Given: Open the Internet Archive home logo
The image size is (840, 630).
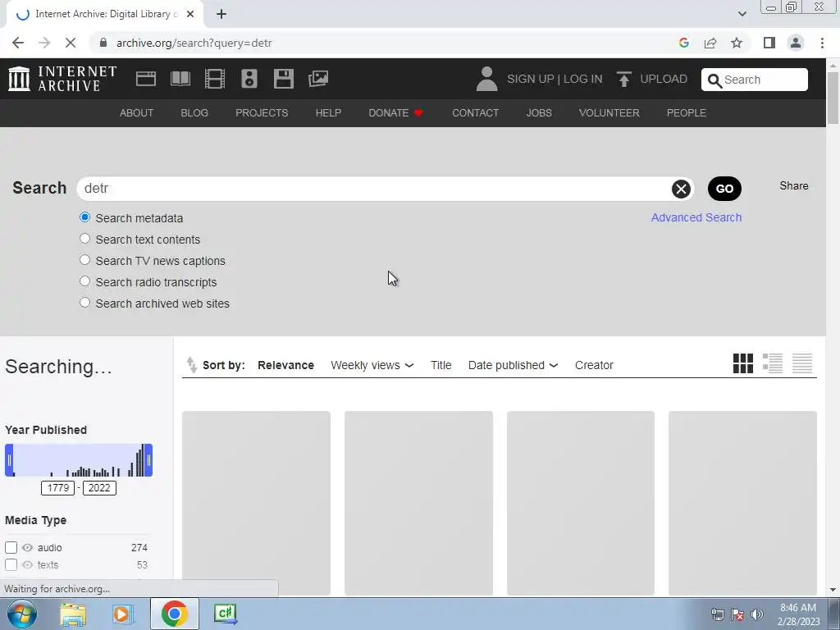Looking at the screenshot, I should (x=62, y=79).
